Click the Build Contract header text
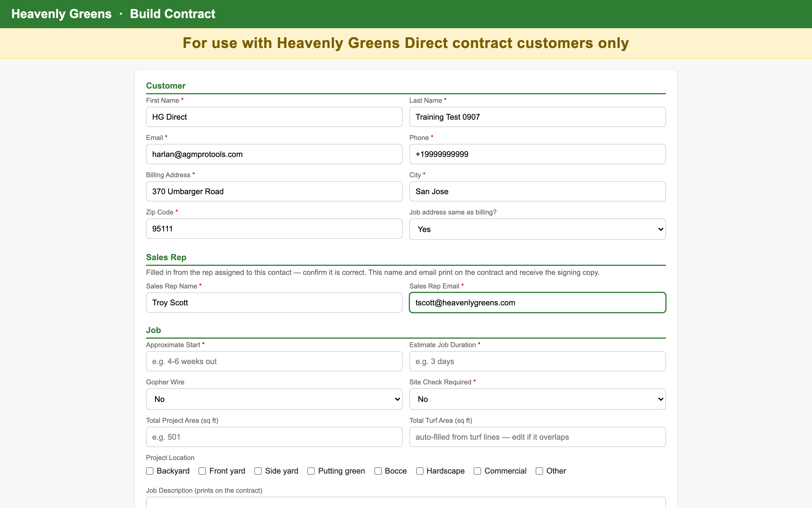The width and height of the screenshot is (812, 508). tap(173, 14)
